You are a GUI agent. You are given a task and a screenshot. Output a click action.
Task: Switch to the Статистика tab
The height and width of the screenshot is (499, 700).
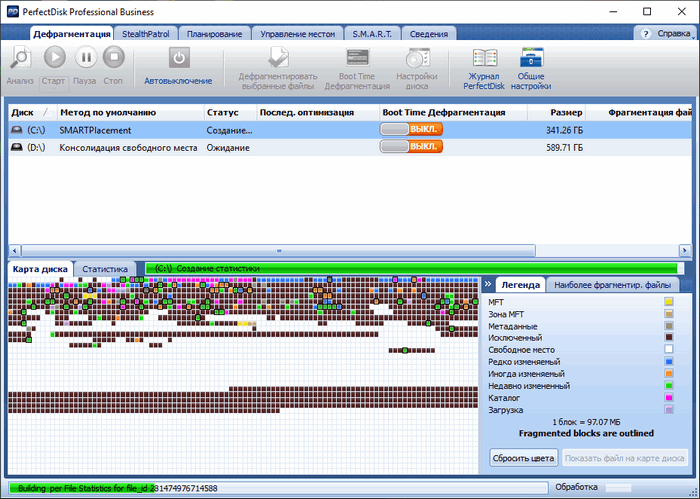(x=105, y=269)
